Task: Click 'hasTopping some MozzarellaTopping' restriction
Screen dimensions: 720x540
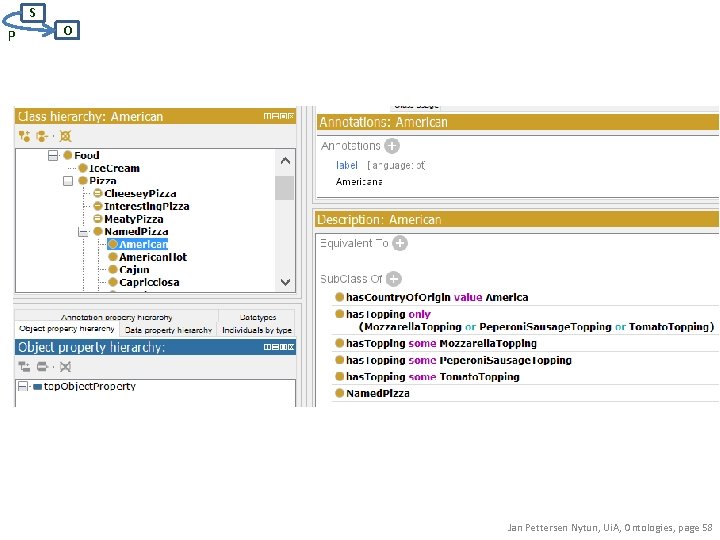Action: pos(441,343)
